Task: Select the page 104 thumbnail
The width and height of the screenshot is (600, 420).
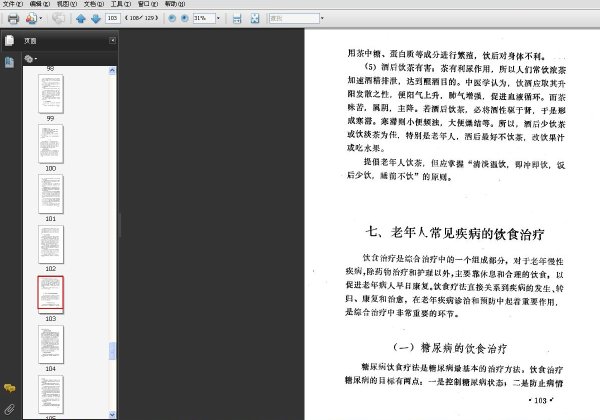Action: click(51, 344)
